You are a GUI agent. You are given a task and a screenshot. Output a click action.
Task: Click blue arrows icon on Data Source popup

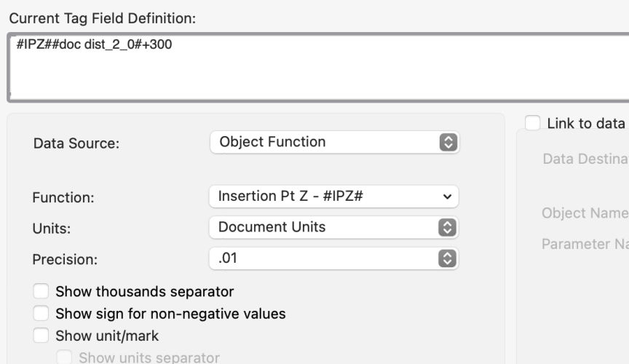coord(448,142)
